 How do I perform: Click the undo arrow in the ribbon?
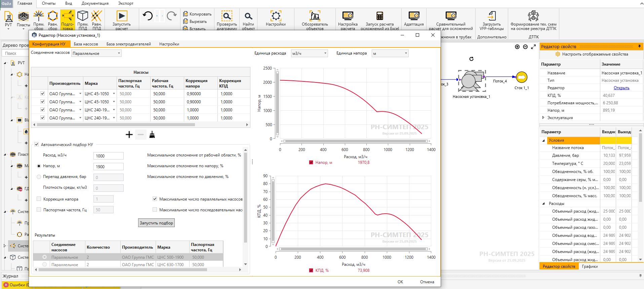[x=148, y=16]
